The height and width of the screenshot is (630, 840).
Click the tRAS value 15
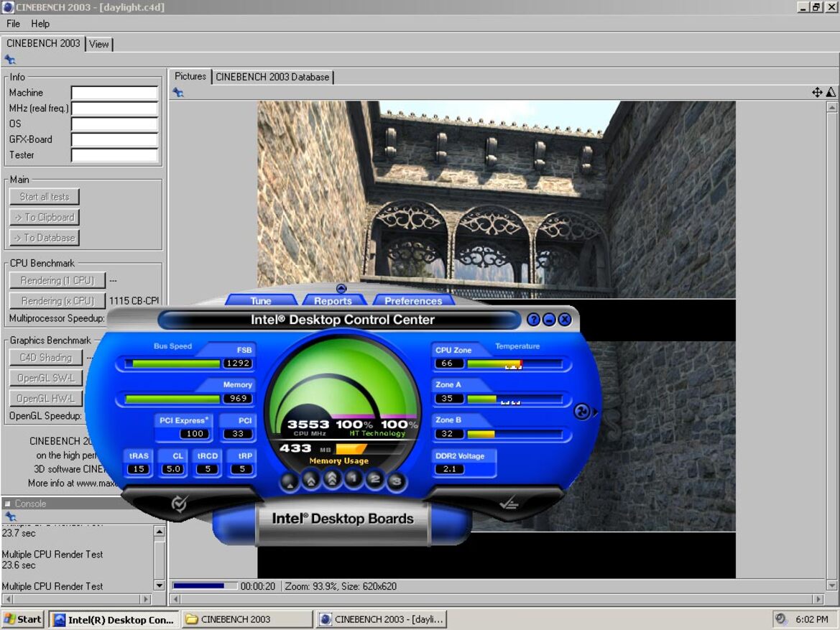pos(138,469)
